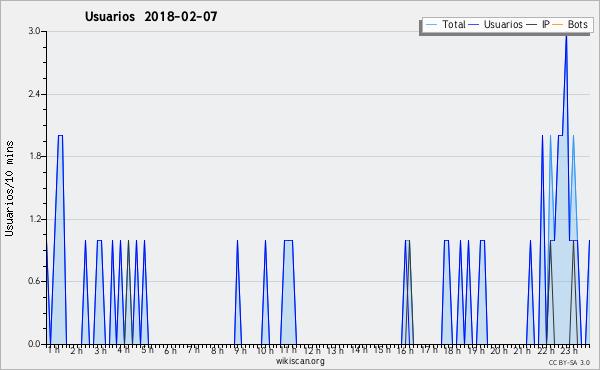Screen dimensions: 600x370
Task: Click the '18 h' x-axis label
Action: click(x=452, y=350)
